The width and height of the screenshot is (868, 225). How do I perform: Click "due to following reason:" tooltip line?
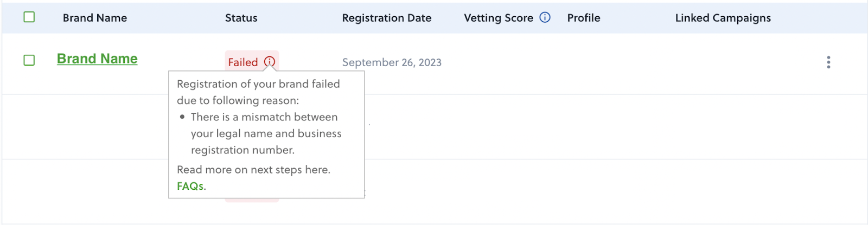coord(238,100)
